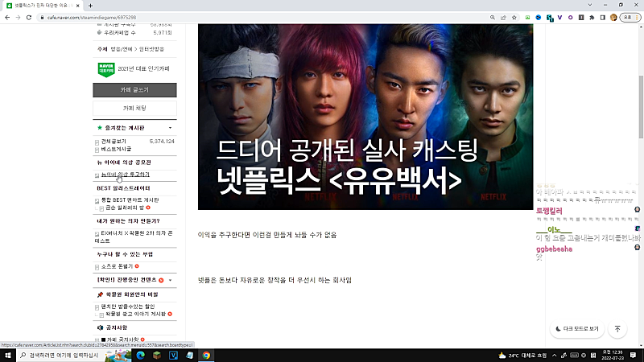Switch to dark mode with 다크 모드로 보기
This screenshot has height=362, width=644.
(577, 329)
